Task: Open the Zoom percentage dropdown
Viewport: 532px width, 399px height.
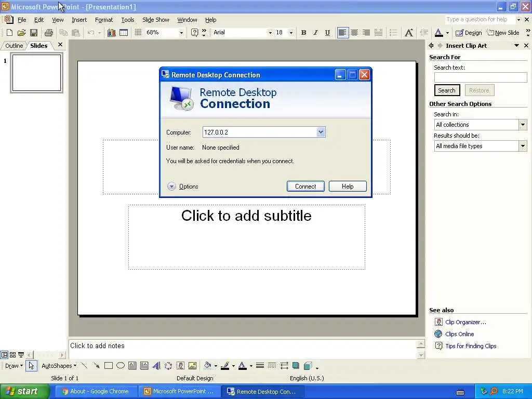Action: [181, 33]
